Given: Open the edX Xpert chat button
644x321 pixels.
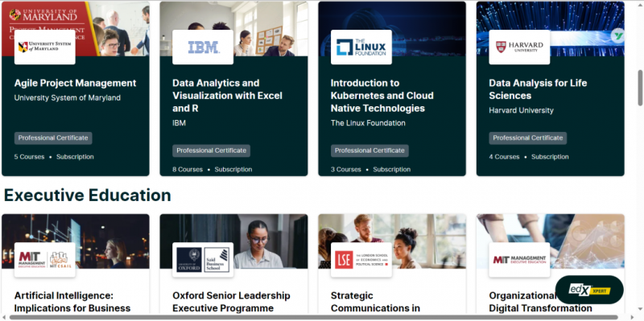Looking at the screenshot, I should 589,290.
